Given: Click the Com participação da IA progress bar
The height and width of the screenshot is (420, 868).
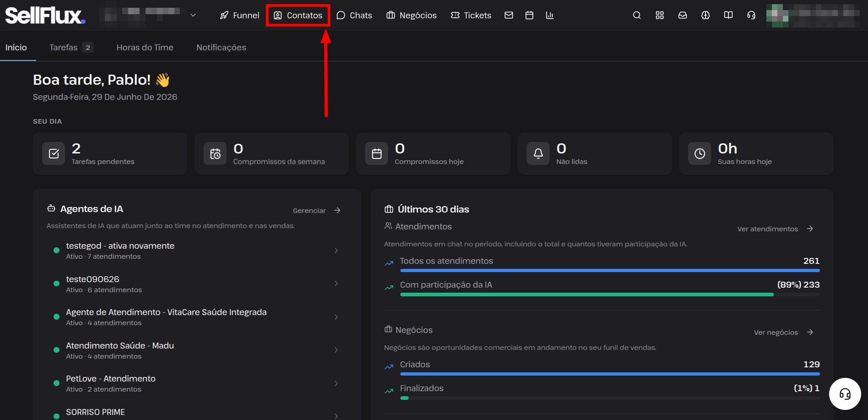Looking at the screenshot, I should [609, 295].
